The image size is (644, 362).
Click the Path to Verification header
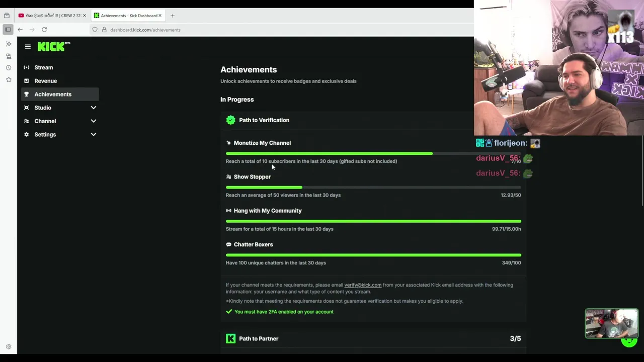tap(264, 120)
